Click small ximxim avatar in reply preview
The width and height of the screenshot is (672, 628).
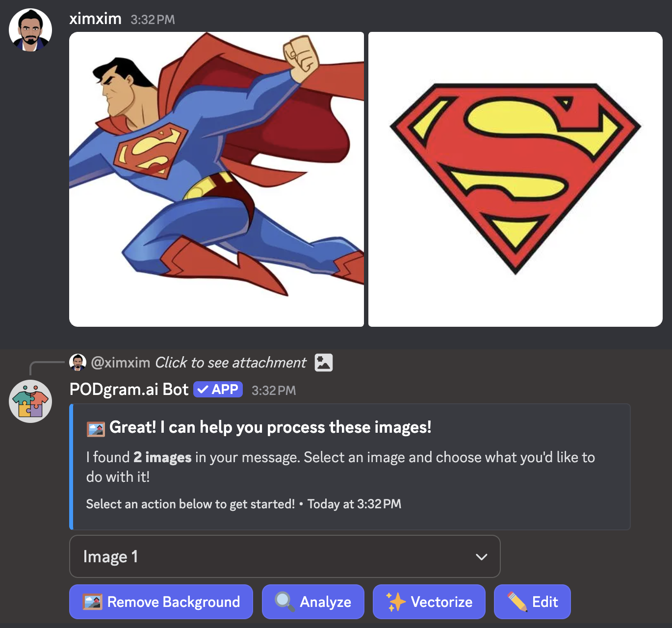78,363
